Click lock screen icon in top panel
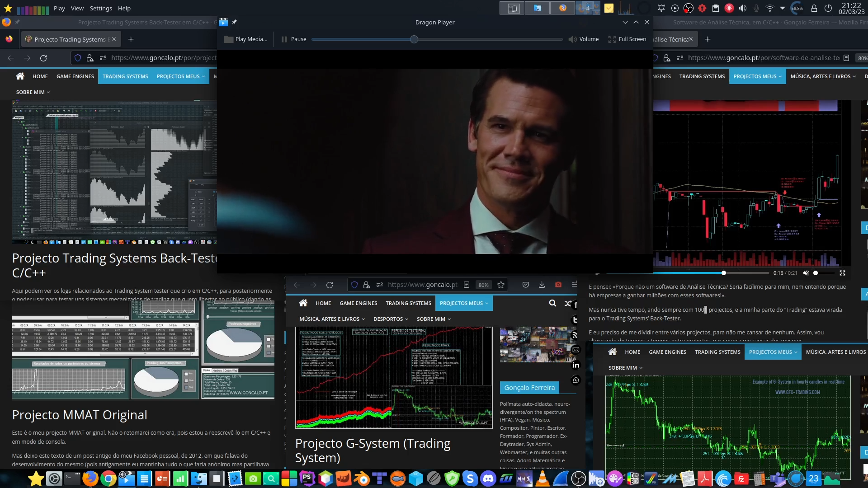 814,8
